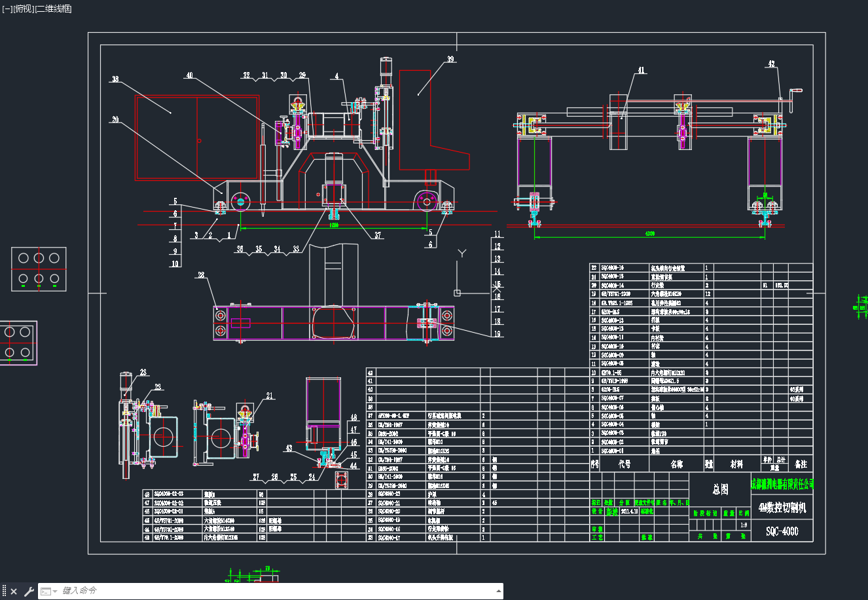Select balloon number 39

pyautogui.click(x=450, y=59)
